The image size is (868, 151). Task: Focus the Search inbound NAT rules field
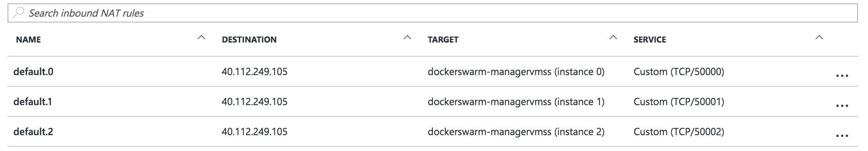point(432,13)
